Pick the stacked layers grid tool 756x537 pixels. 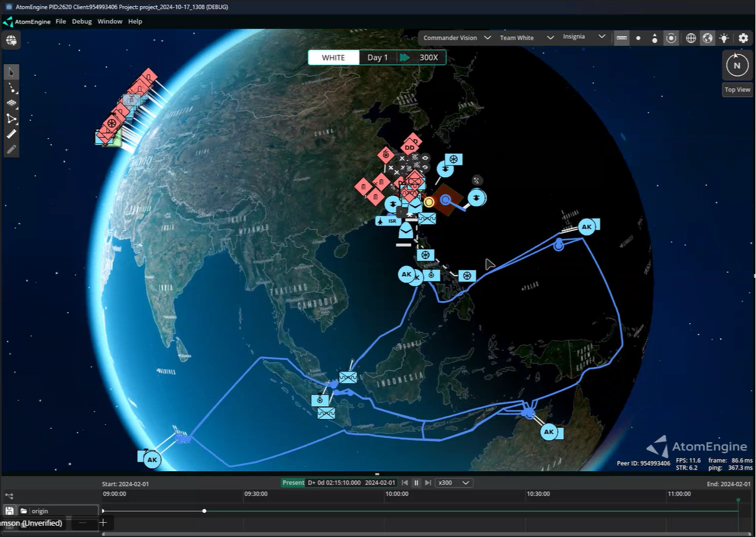[11, 103]
